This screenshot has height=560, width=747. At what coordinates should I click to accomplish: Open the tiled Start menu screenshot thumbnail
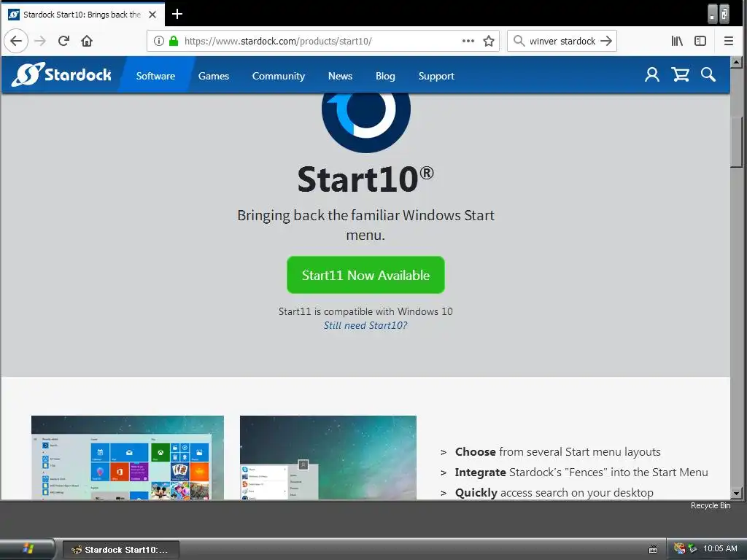127,458
